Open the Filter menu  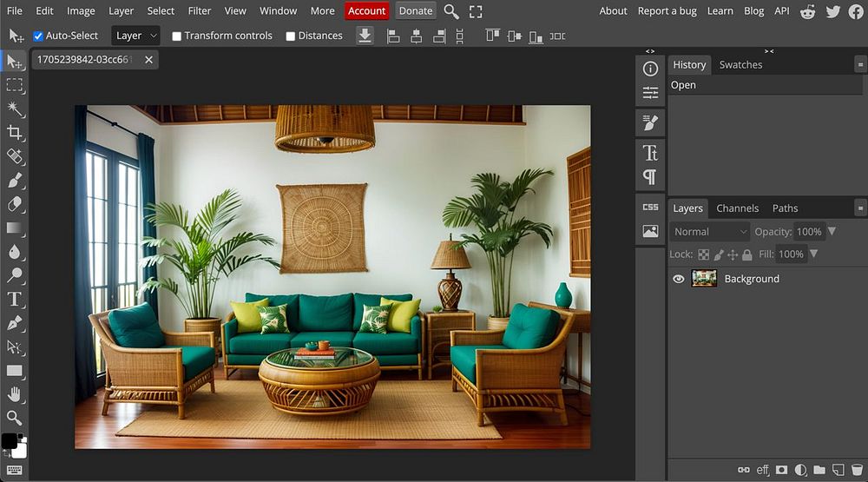coord(200,11)
